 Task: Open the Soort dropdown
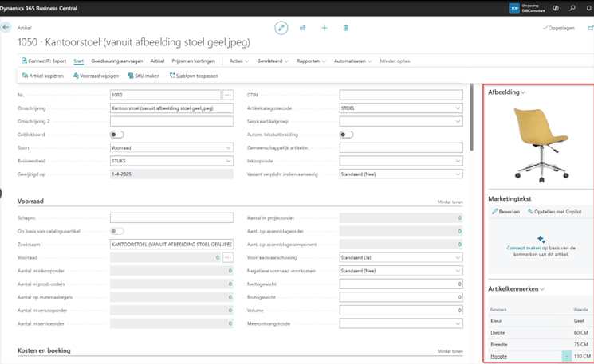[229, 148]
